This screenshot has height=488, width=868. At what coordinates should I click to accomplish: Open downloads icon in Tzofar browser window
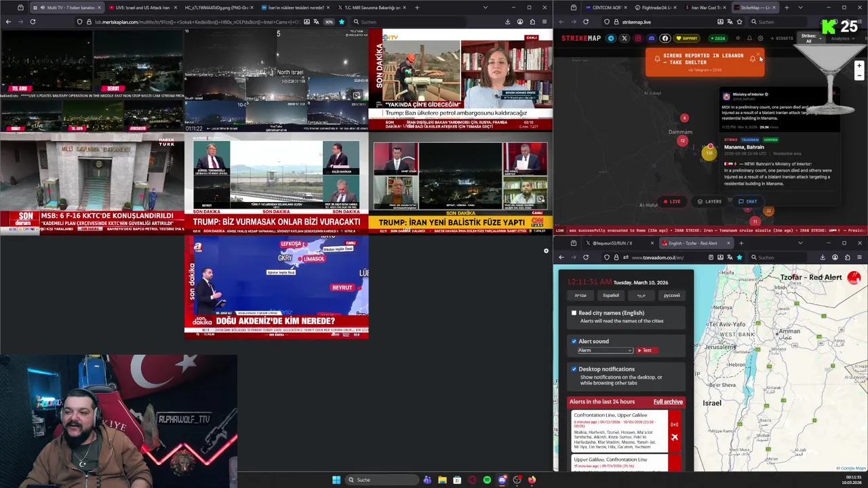pos(823,258)
